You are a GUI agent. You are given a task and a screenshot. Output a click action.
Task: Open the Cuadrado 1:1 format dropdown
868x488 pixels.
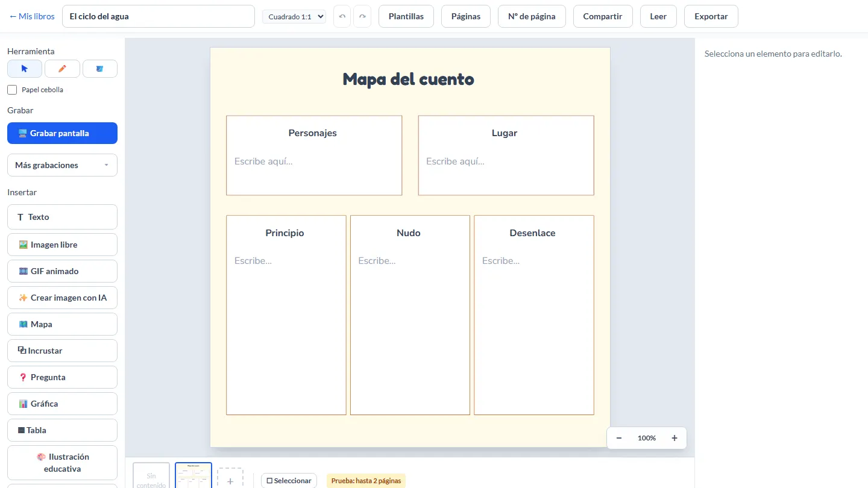tap(294, 17)
